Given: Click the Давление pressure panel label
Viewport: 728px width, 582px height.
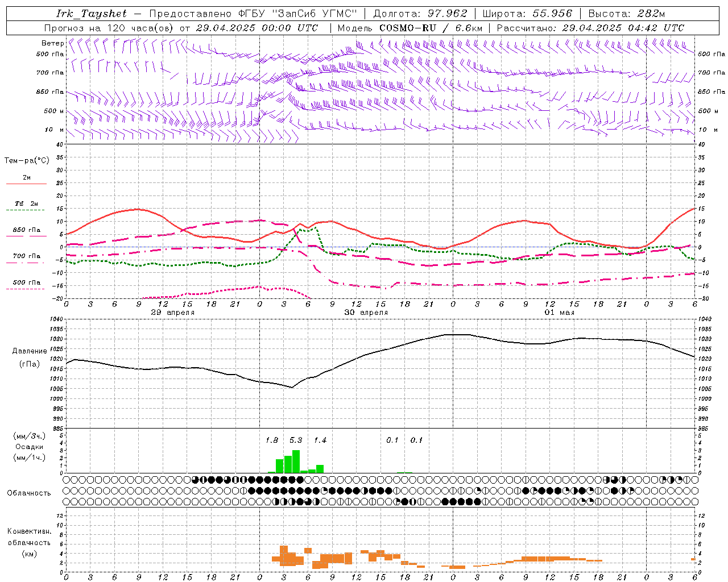Looking at the screenshot, I should pyautogui.click(x=30, y=351).
